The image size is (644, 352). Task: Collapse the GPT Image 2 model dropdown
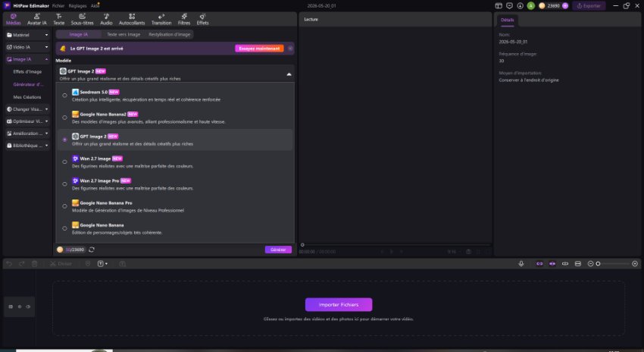[x=289, y=74]
